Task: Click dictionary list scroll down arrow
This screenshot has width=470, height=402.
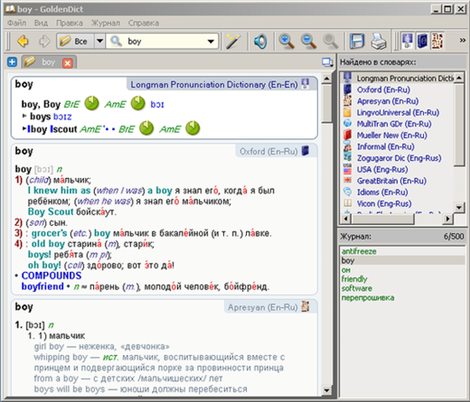Action: pyautogui.click(x=459, y=207)
